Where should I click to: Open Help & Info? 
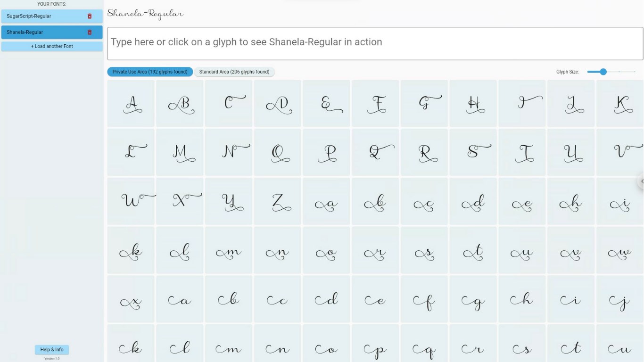52,349
